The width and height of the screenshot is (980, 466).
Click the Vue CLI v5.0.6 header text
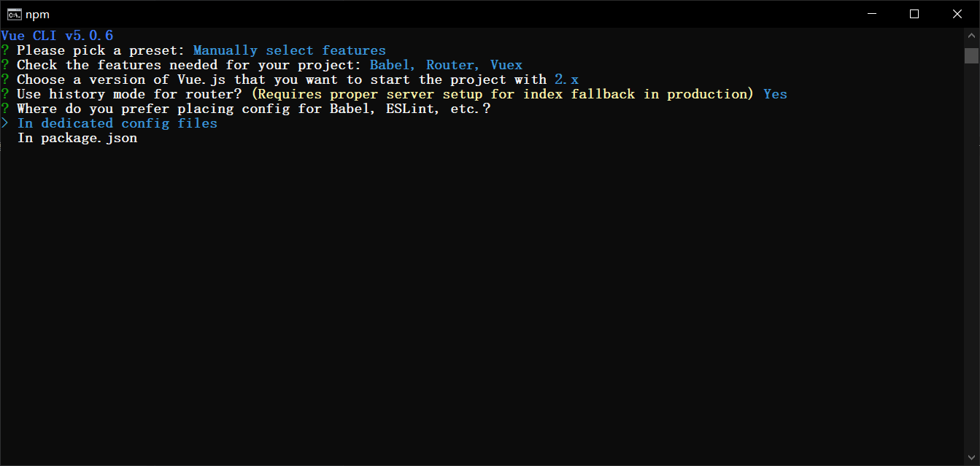(57, 35)
